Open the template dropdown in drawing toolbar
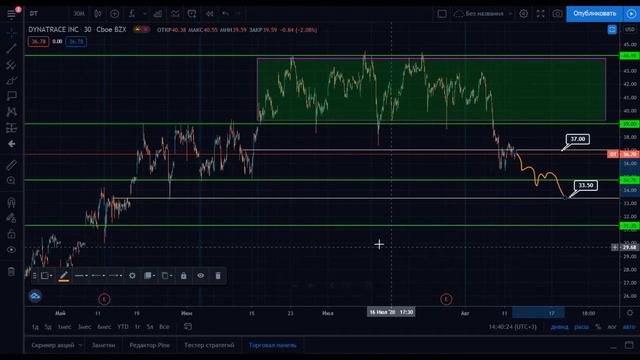Image resolution: width=640 pixels, height=360 pixels. tap(47, 276)
